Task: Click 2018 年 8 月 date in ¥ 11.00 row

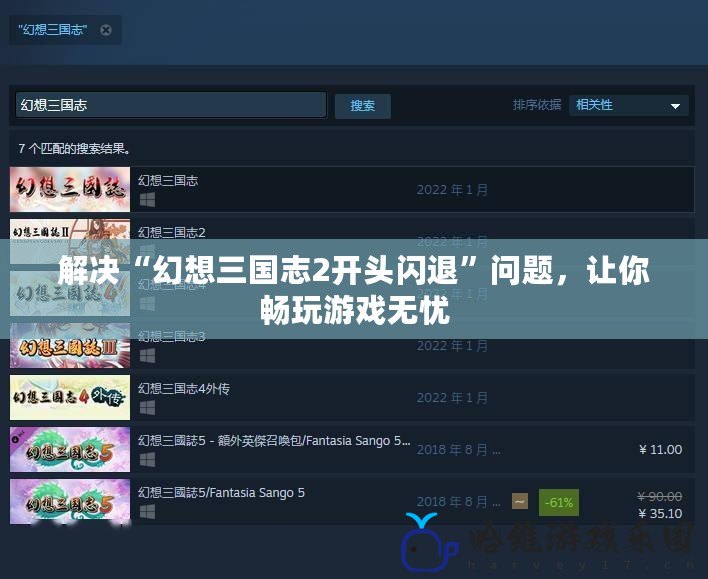Action: click(x=458, y=450)
